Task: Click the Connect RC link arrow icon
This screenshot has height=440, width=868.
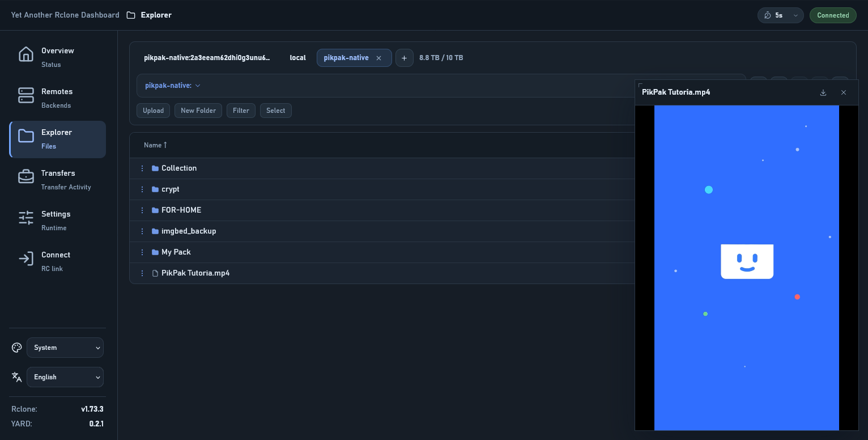Action: tap(26, 258)
